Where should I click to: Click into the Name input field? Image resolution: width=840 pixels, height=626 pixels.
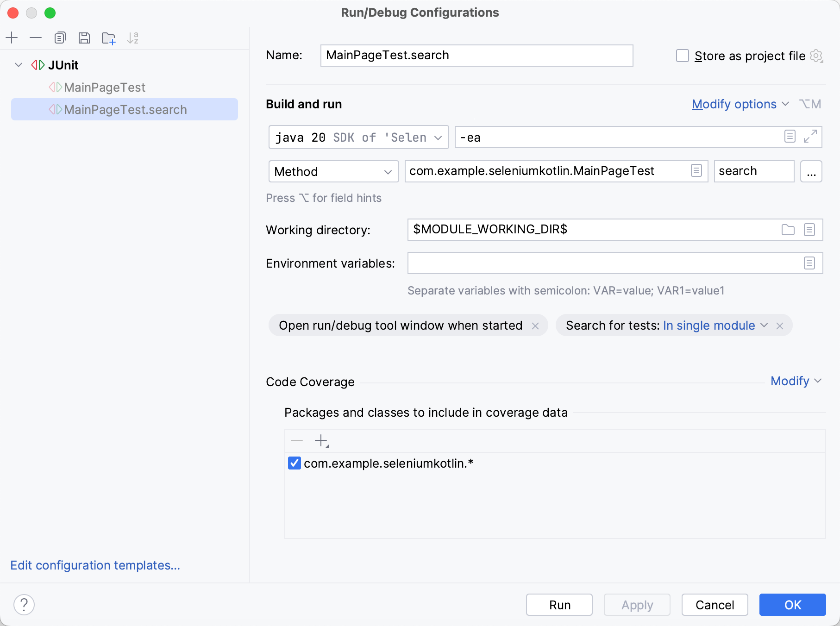(476, 56)
